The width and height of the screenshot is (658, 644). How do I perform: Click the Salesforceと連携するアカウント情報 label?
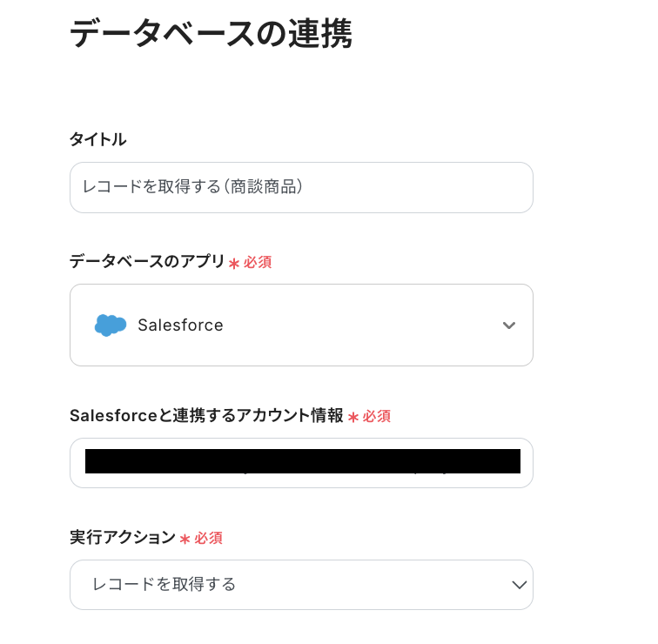click(x=206, y=416)
